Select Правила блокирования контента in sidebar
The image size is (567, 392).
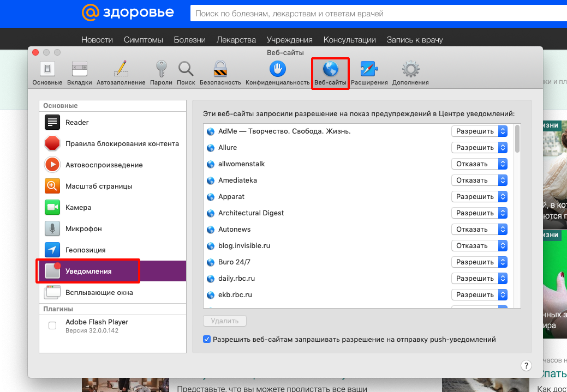113,144
